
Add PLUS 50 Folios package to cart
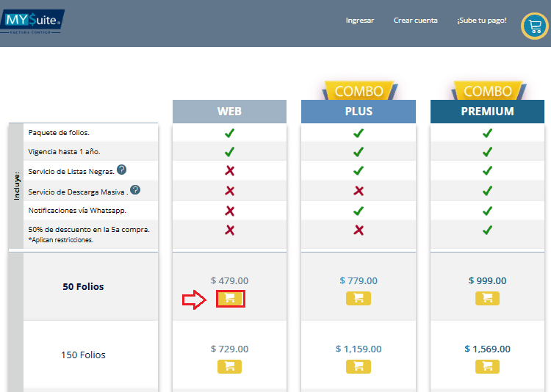coord(359,299)
